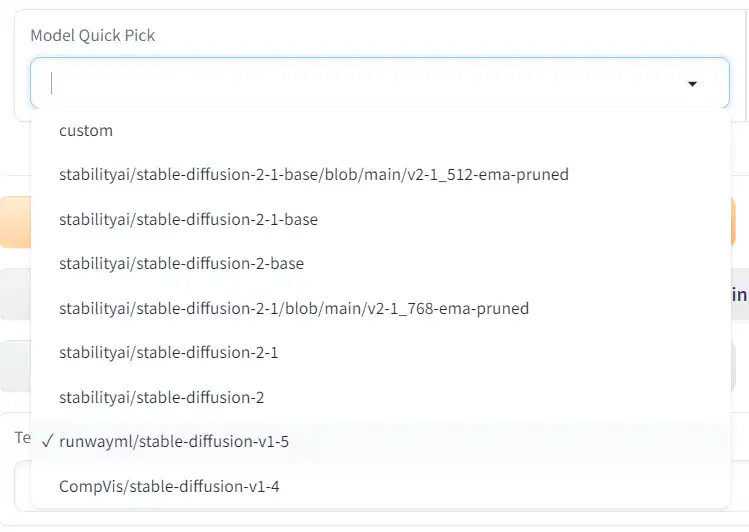Pick the stabilityai/stable-diffusion-2 entry
749x532 pixels.
[161, 397]
